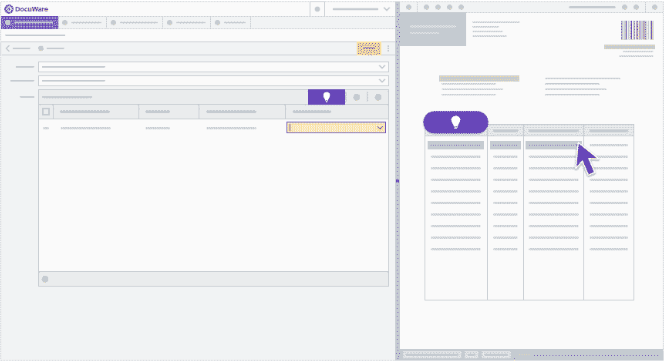Screen dimensions: 664x361
Task: Open the highlighted yellow cell dropdown
Action: (x=380, y=128)
